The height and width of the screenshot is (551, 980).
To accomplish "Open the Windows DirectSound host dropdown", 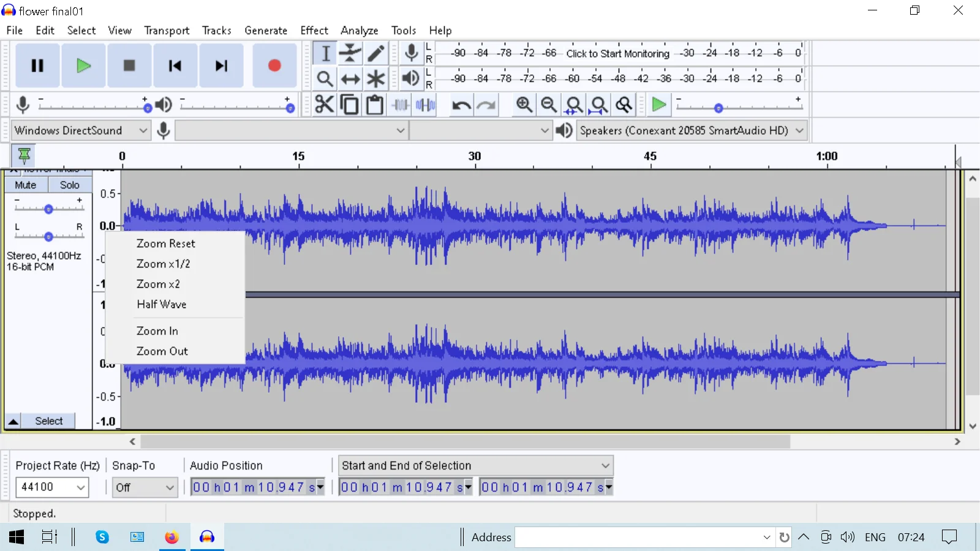I will pyautogui.click(x=81, y=130).
